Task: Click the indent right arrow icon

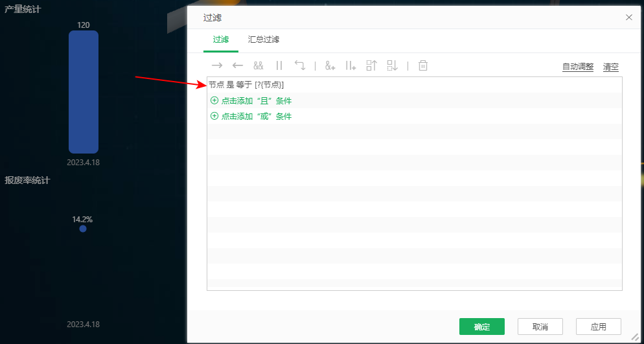Action: point(217,65)
